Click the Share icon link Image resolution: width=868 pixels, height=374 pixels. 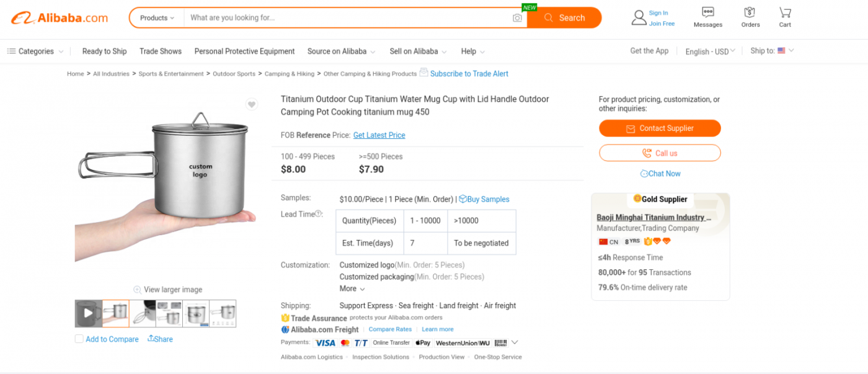160,339
